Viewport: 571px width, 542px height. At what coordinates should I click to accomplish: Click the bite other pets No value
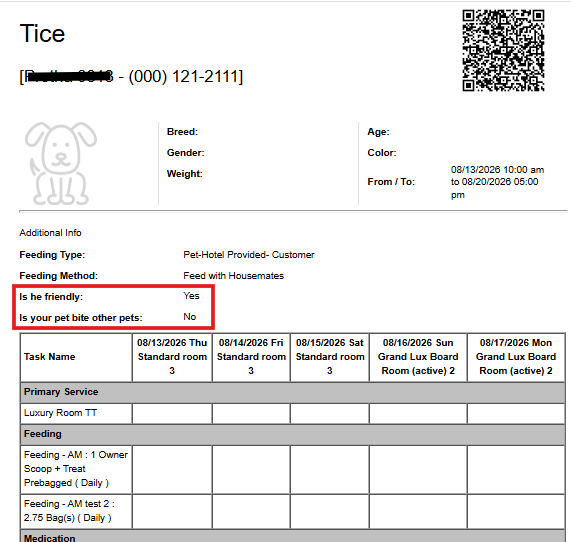click(x=190, y=317)
